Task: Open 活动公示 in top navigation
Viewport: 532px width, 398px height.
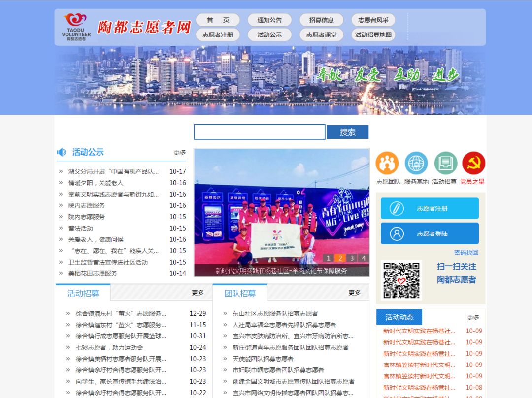Action: 270,34
